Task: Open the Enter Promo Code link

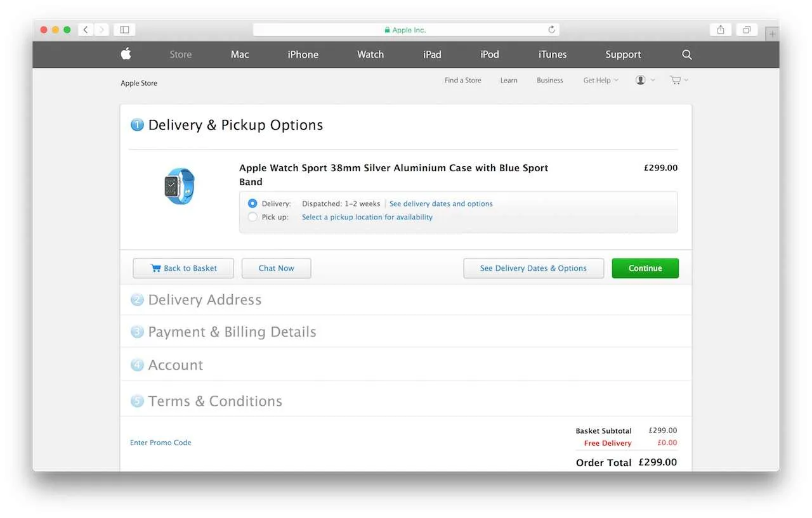Action: (160, 443)
